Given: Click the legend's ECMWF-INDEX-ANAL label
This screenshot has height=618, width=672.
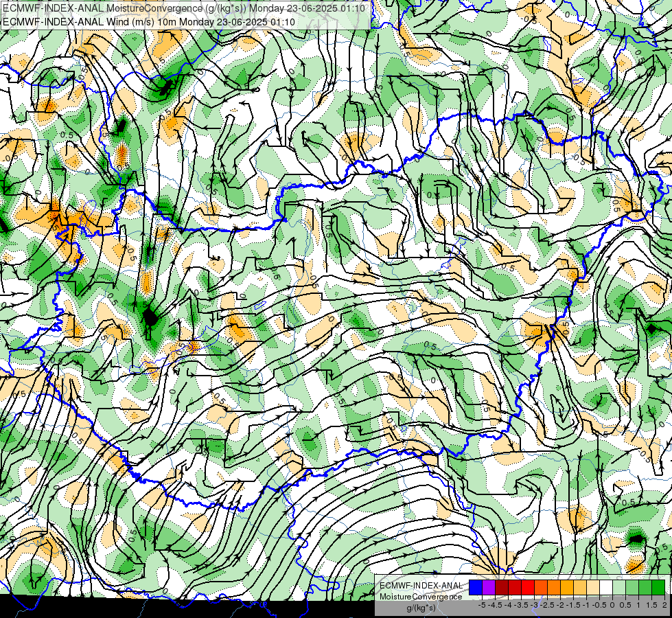Looking at the screenshot, I should [x=421, y=586].
